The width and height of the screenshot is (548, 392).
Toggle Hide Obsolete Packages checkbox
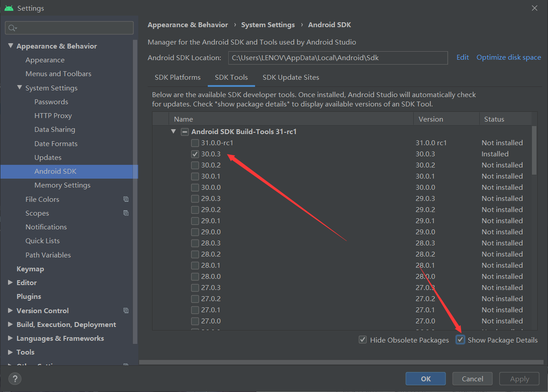363,340
